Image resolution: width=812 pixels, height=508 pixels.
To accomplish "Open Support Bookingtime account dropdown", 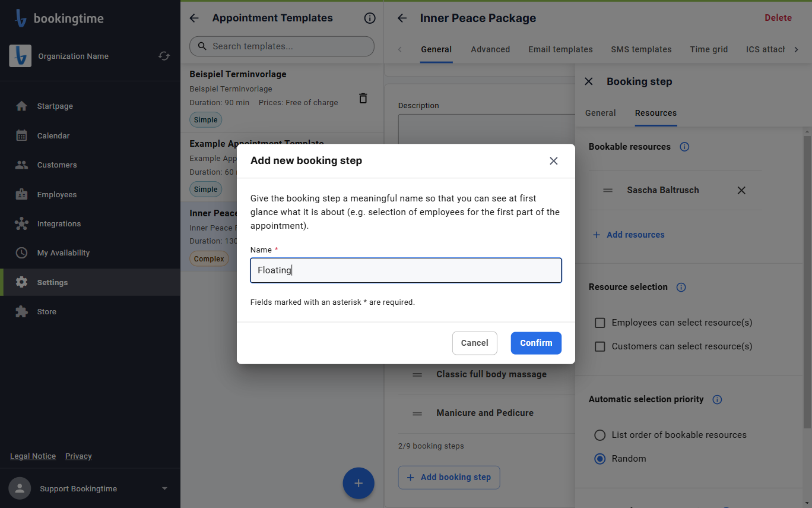I will [x=164, y=489].
